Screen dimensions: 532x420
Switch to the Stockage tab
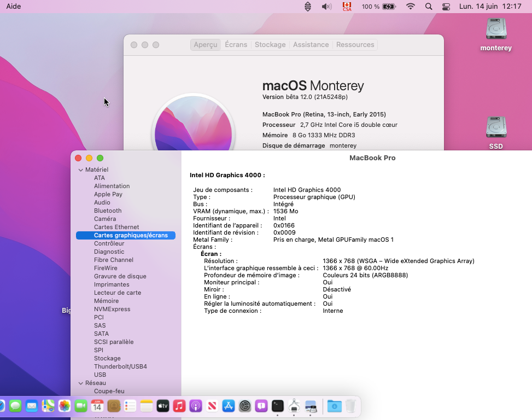point(270,44)
